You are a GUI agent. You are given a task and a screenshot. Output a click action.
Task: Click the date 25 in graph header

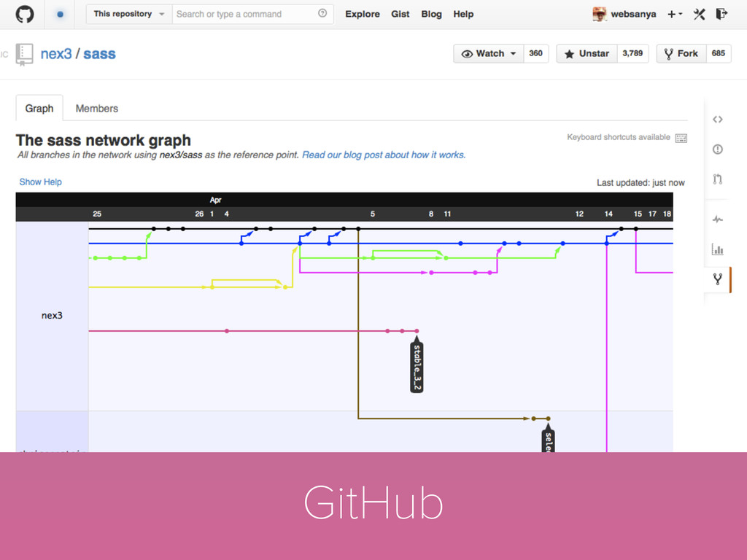coord(97,214)
